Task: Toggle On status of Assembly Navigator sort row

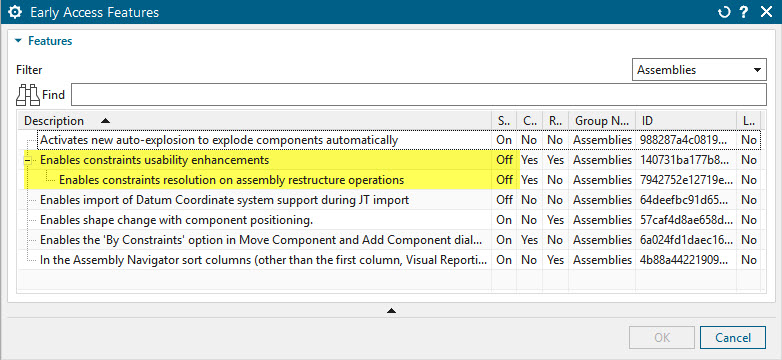Action: [504, 260]
